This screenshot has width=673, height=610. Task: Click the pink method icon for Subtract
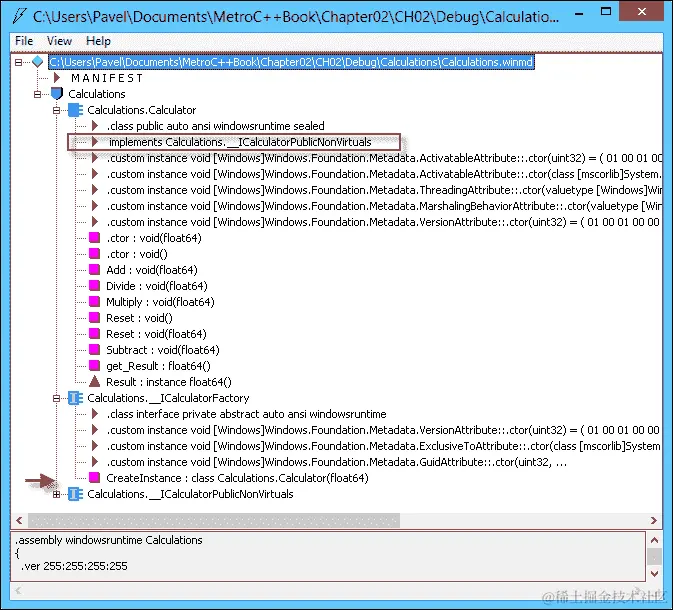click(94, 350)
